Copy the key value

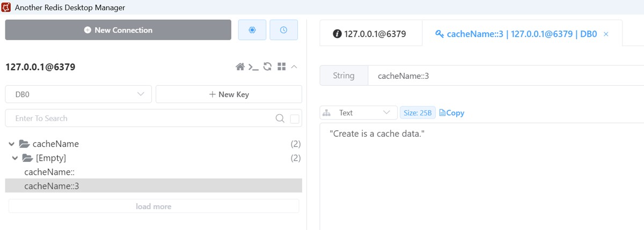coord(451,113)
